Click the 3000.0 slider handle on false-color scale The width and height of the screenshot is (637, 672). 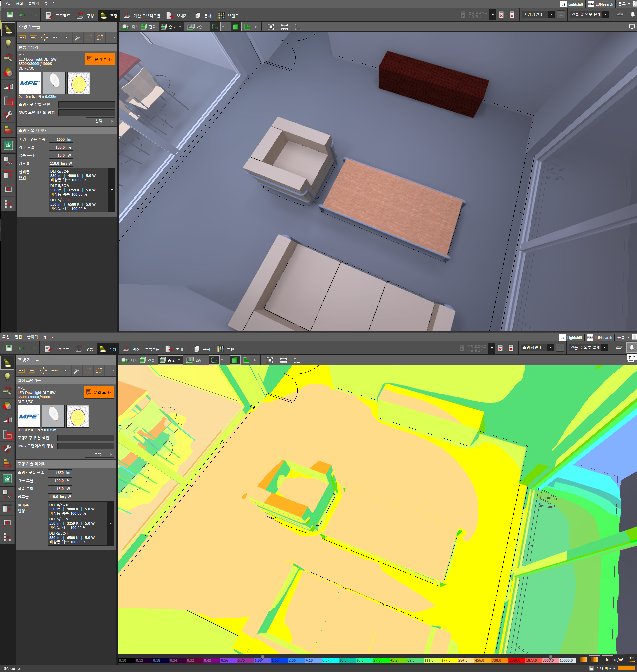[x=550, y=657]
